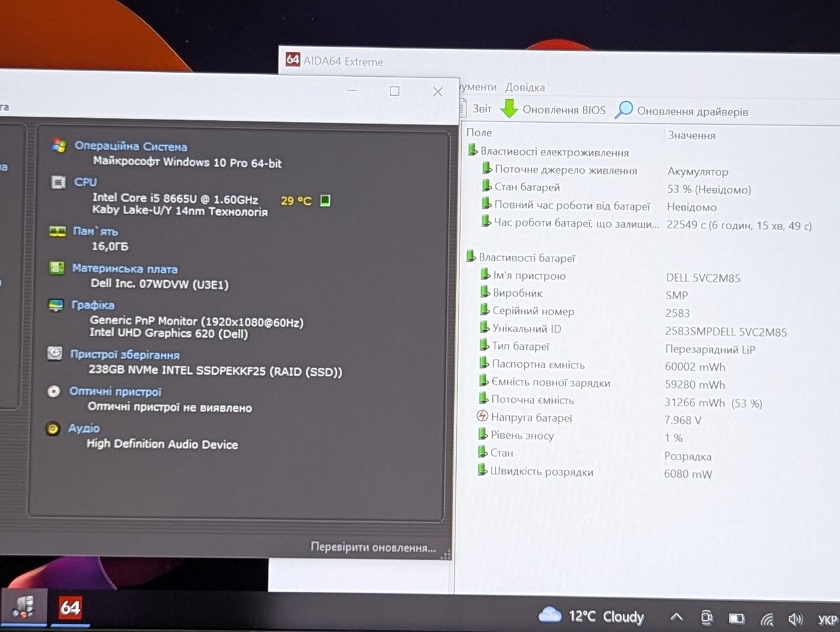Open the Довідка menu in AIDA64
The height and width of the screenshot is (632, 840).
click(x=525, y=87)
